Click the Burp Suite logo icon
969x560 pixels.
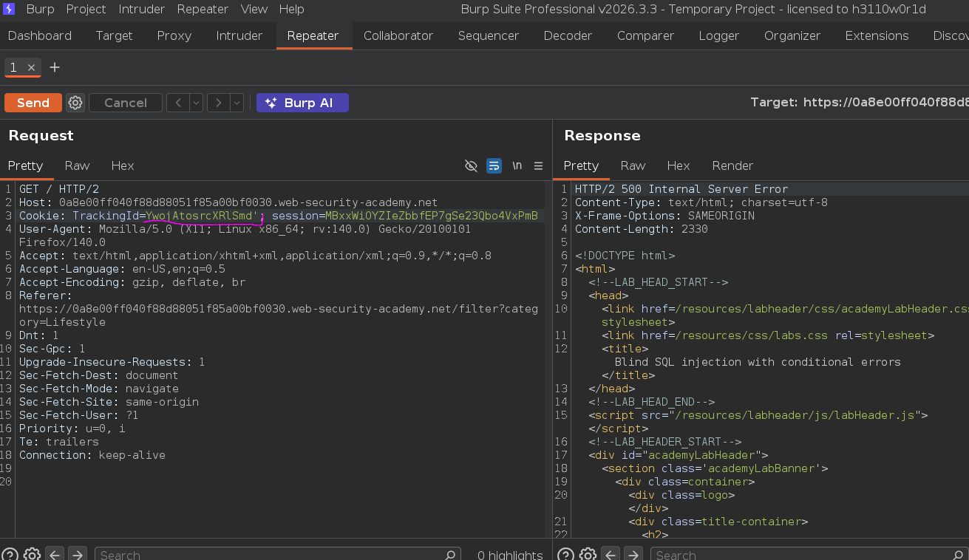(9, 9)
